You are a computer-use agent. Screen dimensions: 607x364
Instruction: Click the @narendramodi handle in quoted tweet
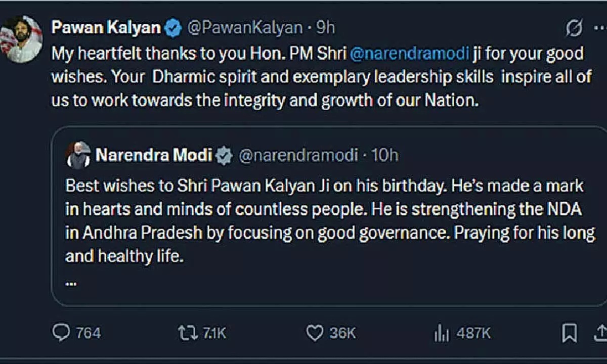point(298,156)
